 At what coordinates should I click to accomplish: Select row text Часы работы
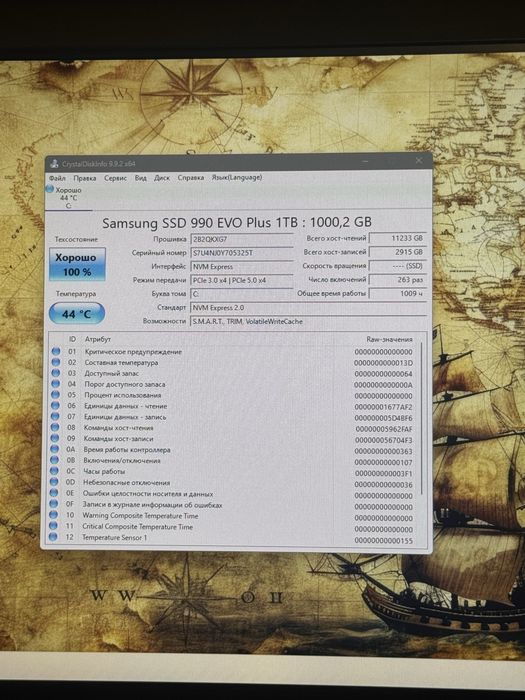point(104,471)
